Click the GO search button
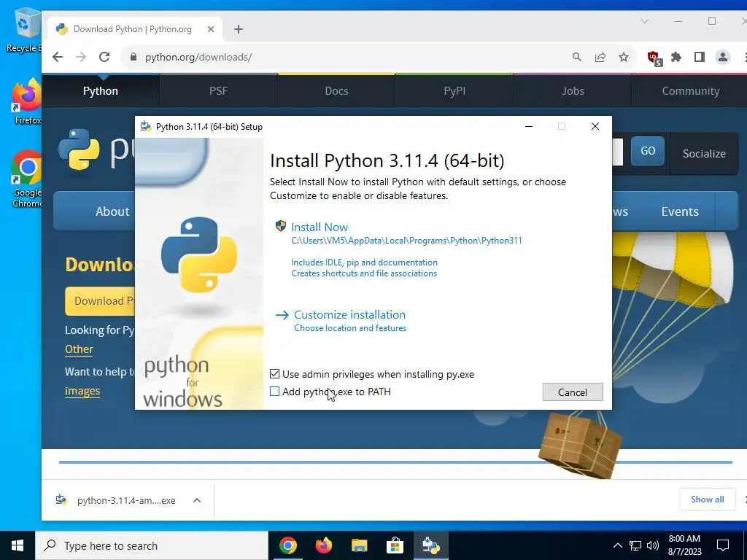This screenshot has height=560, width=747. (x=648, y=151)
